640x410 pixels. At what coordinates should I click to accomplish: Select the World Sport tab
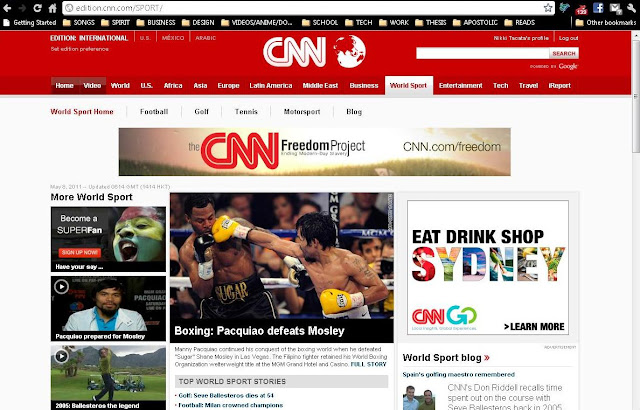pyautogui.click(x=409, y=86)
